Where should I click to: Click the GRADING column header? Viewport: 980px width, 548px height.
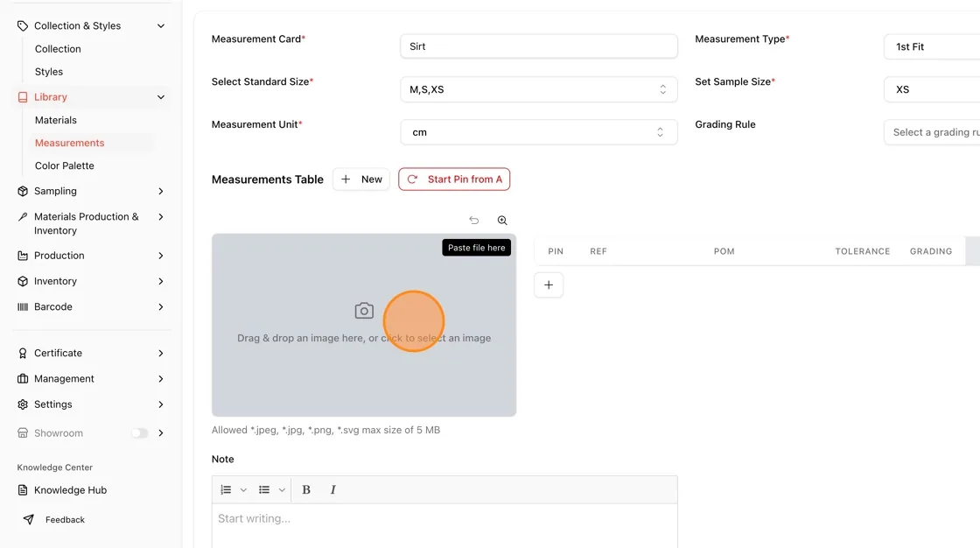[931, 251]
